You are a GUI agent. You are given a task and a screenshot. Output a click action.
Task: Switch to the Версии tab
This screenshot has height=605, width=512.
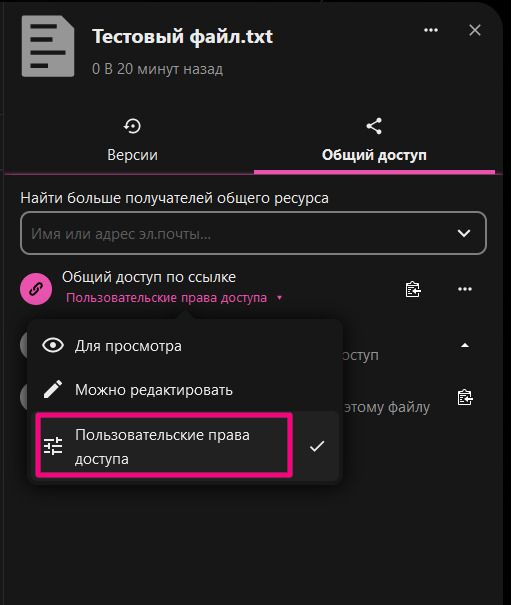pos(132,142)
